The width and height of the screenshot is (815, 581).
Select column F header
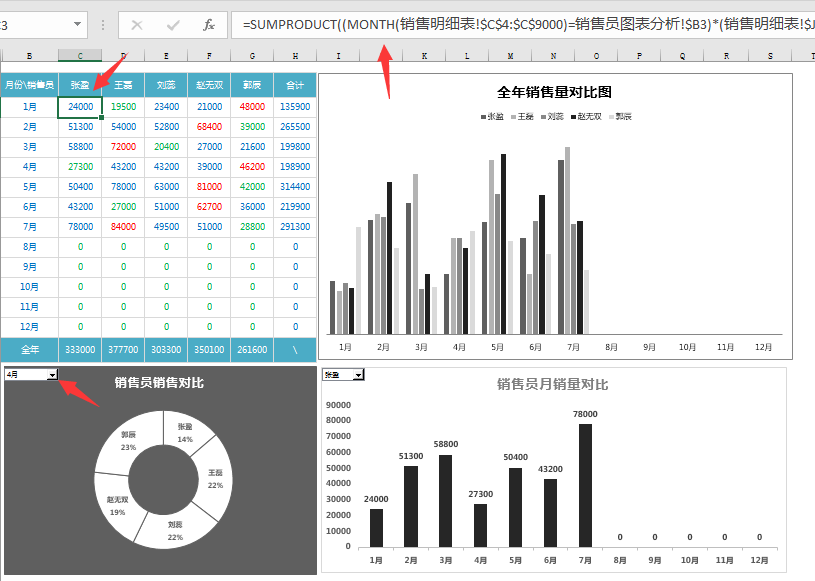(209, 56)
